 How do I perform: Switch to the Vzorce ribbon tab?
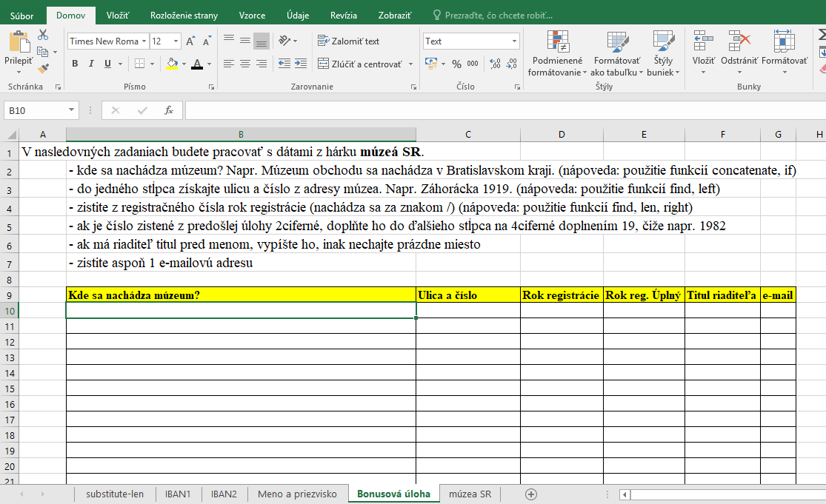click(252, 15)
